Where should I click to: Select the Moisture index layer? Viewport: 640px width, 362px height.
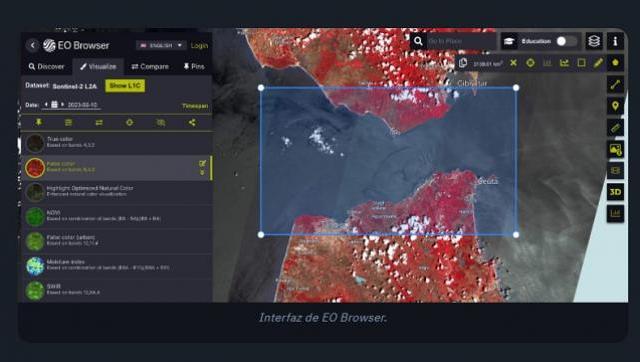tap(116, 265)
